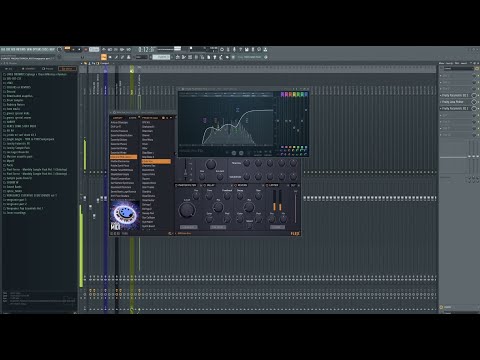Click the large master knob at FLEX top center
Viewport: 480px width, 360px height.
tap(210, 164)
